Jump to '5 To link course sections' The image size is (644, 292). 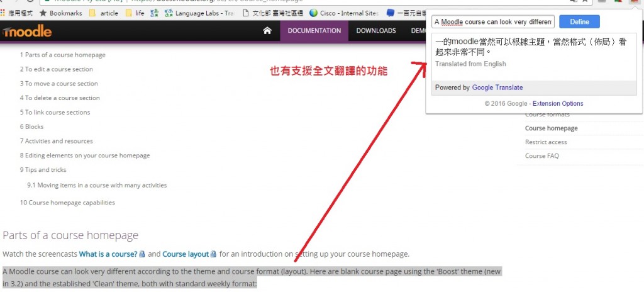(x=55, y=112)
